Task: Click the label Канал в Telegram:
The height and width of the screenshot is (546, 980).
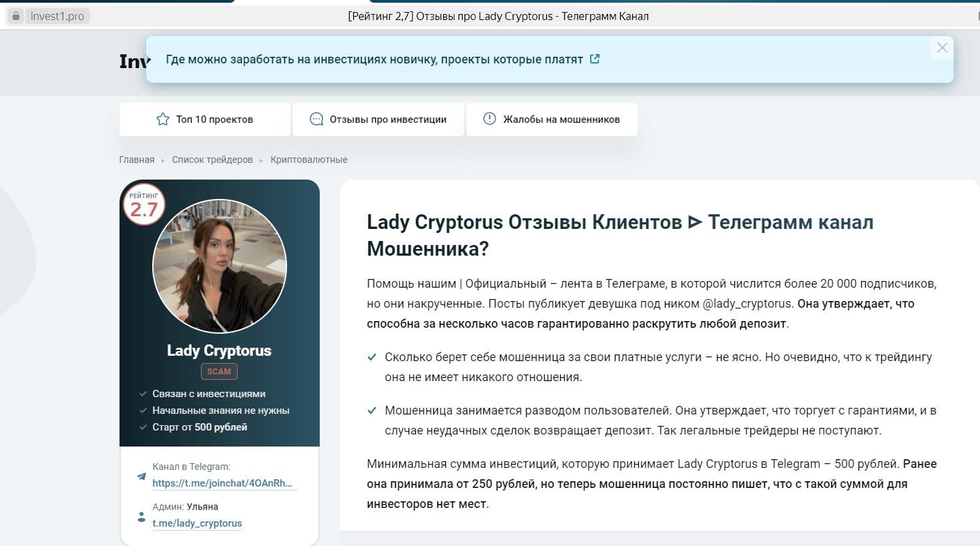Action: (191, 467)
